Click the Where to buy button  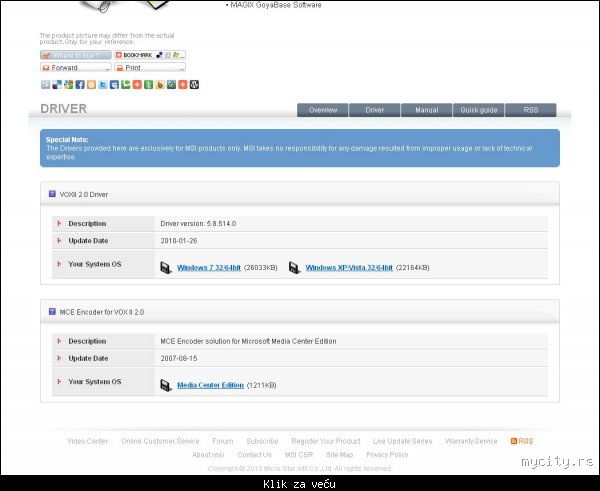pyautogui.click(x=76, y=55)
